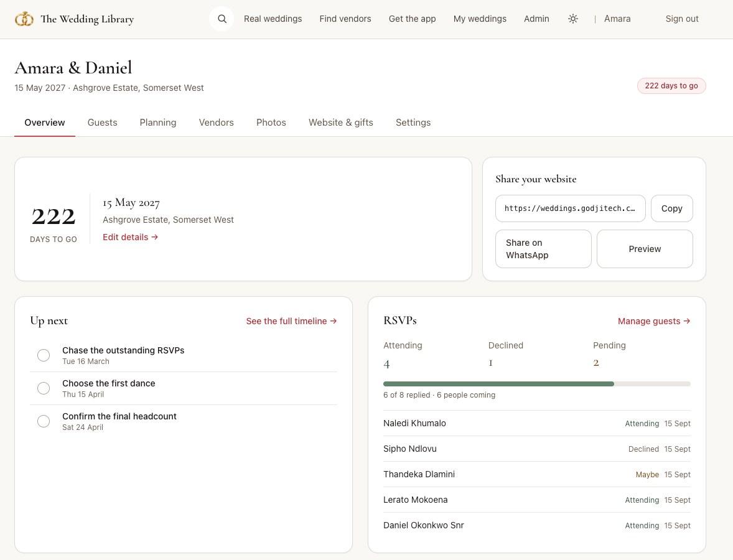Navigate to My weddings
This screenshot has height=560, width=733.
(x=480, y=19)
